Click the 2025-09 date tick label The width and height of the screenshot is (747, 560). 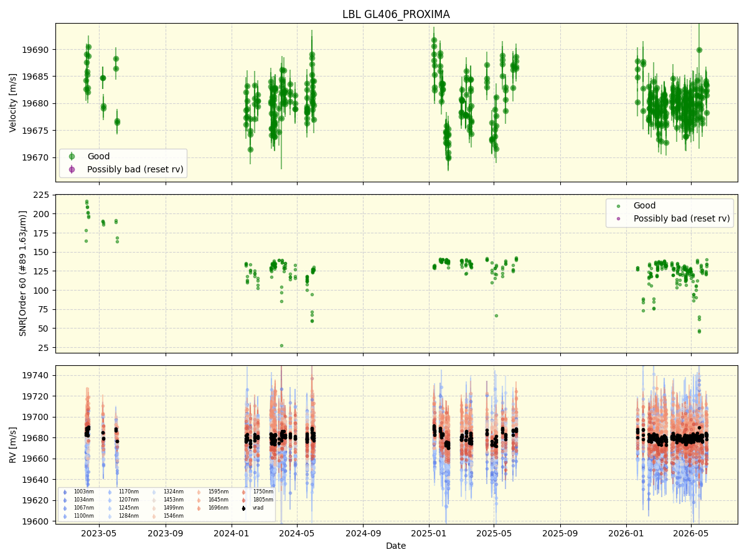(x=560, y=533)
